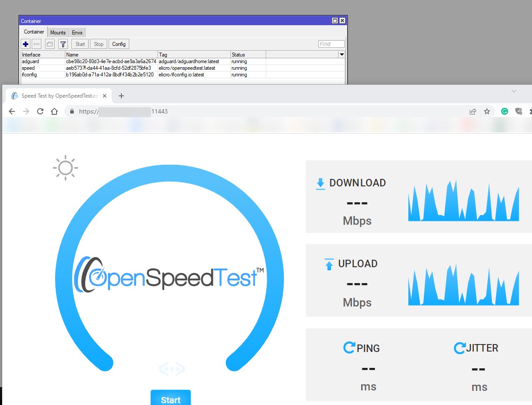Screen dimensions: 532x405
Task: Sort by the Tag column header
Action: tap(194, 55)
